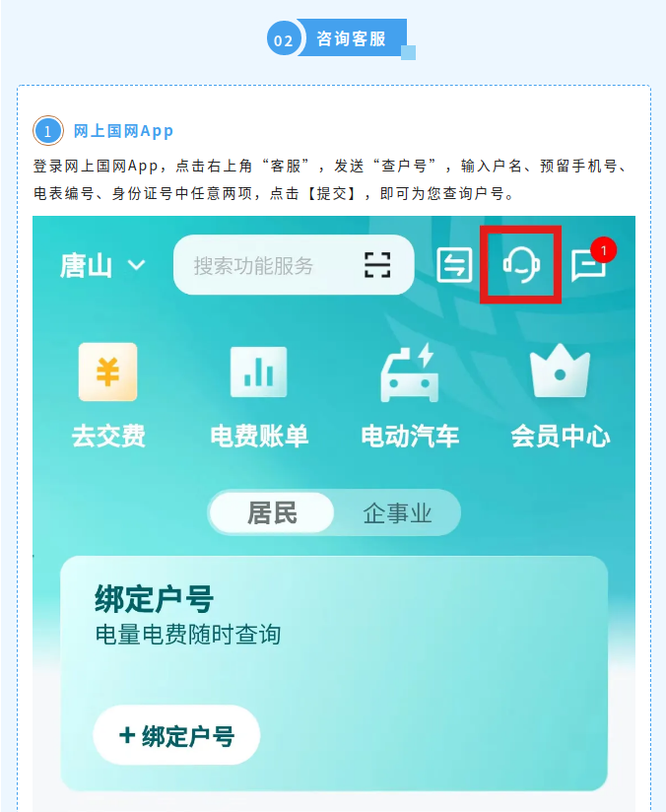The image size is (666, 812).
Task: Click the 绑定户号 card title
Action: (154, 599)
